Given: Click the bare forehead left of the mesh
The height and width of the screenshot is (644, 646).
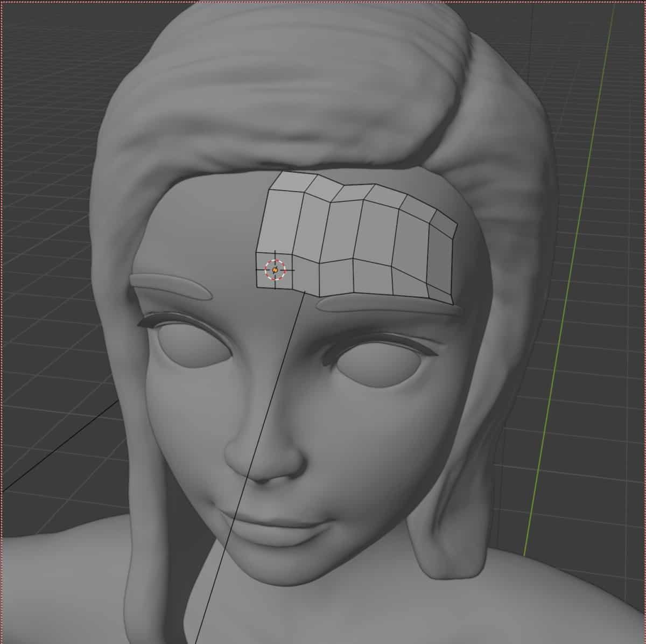Looking at the screenshot, I should (215, 226).
